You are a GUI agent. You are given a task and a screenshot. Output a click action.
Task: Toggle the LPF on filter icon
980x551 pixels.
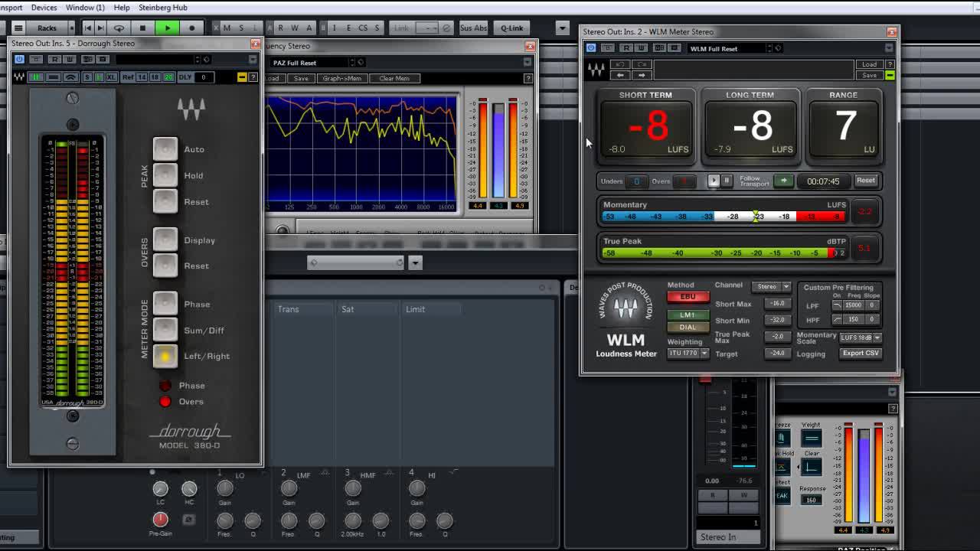tap(837, 305)
